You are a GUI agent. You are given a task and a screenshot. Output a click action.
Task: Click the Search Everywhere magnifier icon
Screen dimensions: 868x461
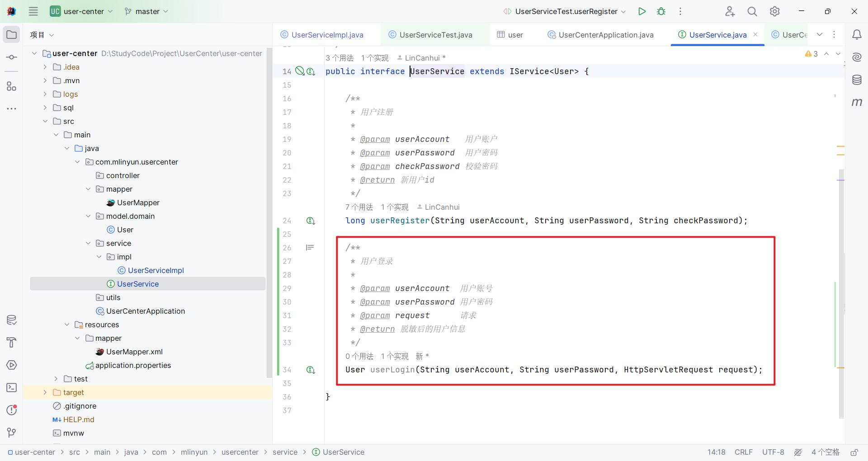pyautogui.click(x=752, y=11)
